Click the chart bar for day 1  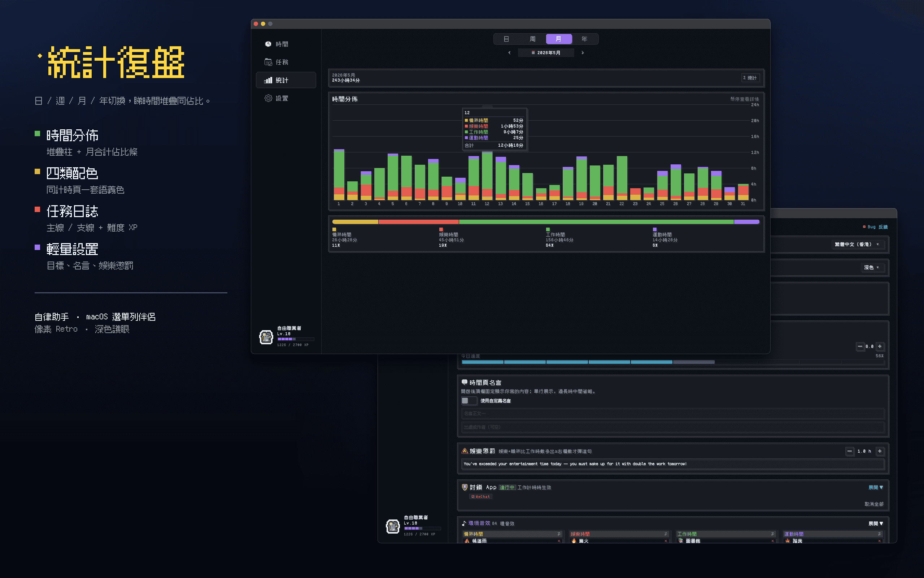tap(339, 175)
